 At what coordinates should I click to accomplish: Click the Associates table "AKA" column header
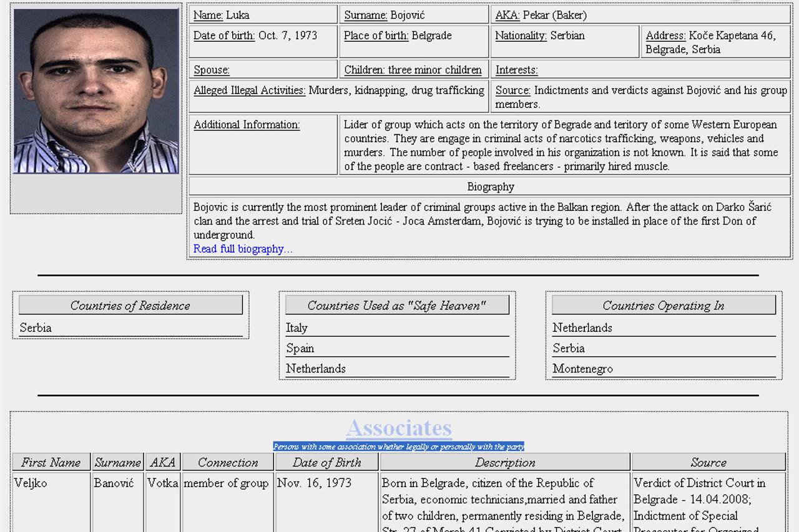[163, 462]
